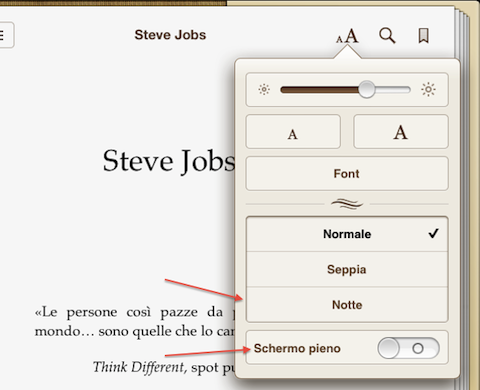Choose the Seppia theme
Screen dimensions: 480x390
(x=347, y=269)
